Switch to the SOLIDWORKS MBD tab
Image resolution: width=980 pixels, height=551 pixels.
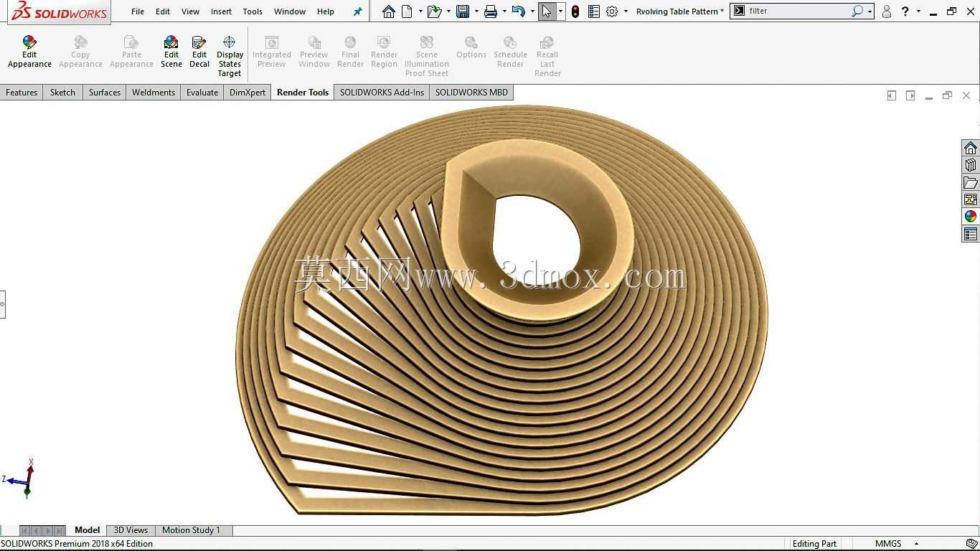pyautogui.click(x=471, y=93)
